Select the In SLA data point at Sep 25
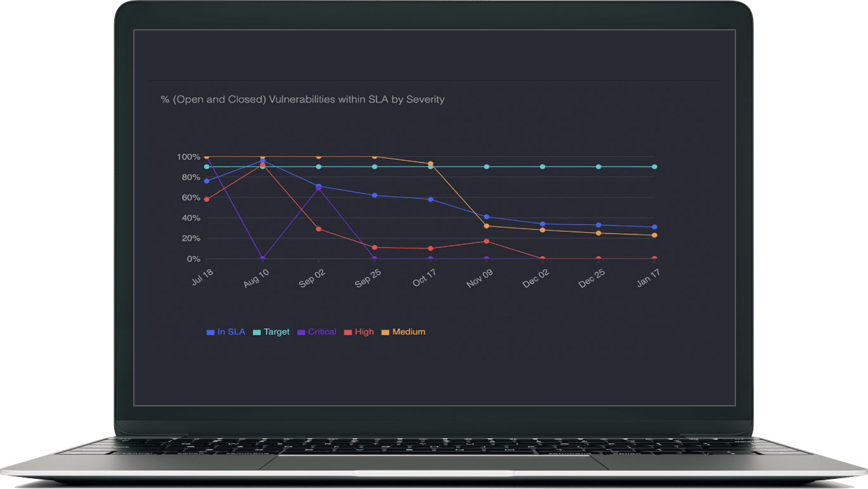The image size is (868, 489). point(374,196)
